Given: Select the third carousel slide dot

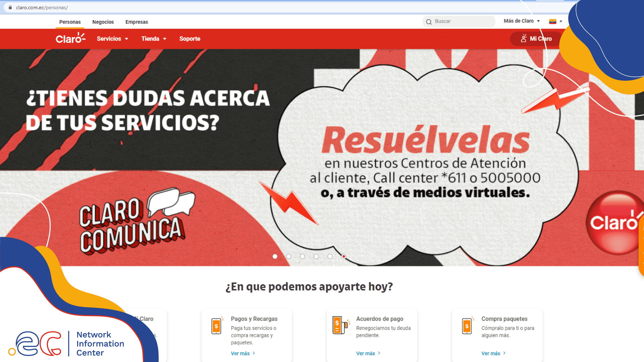Looking at the screenshot, I should (x=303, y=256).
